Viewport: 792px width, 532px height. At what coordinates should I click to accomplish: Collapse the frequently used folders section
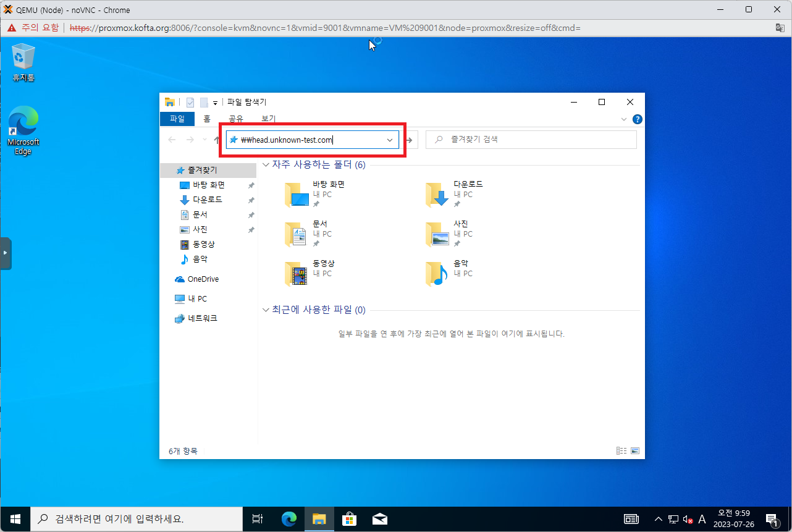266,165
